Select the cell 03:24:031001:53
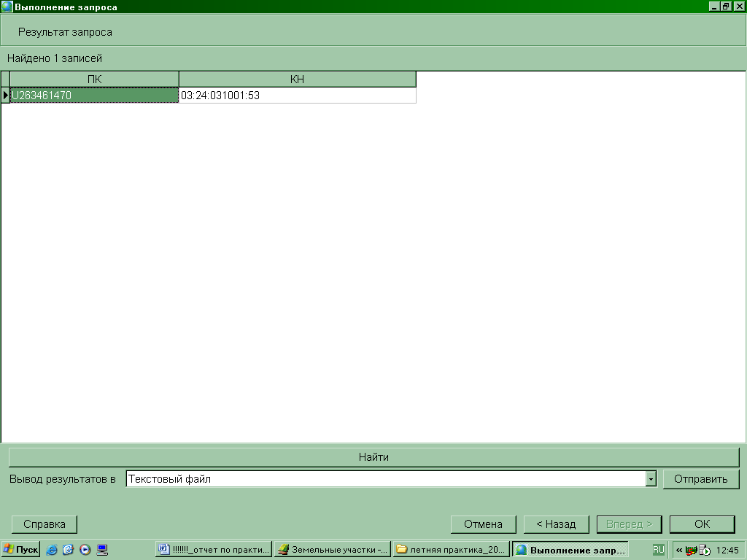This screenshot has height=560, width=747. (298, 96)
